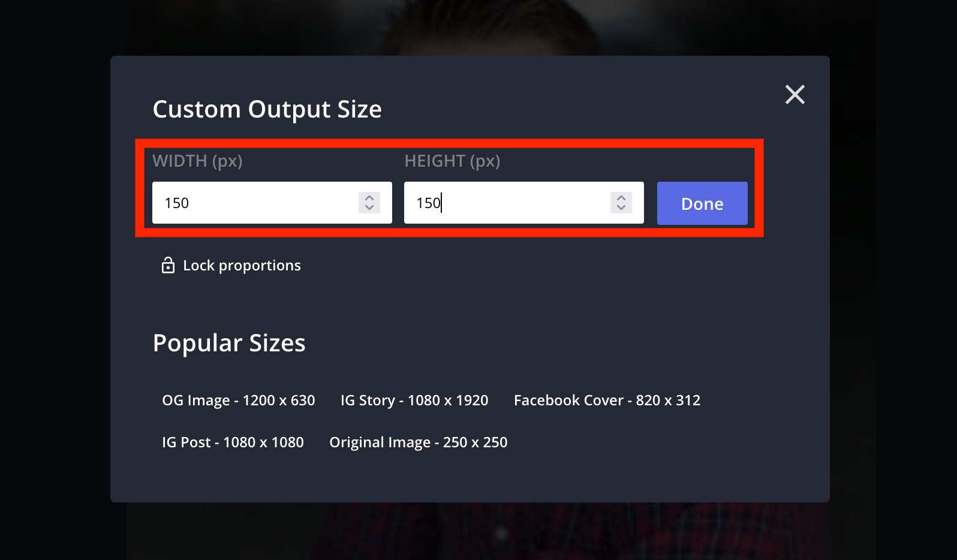The width and height of the screenshot is (957, 560).
Task: Increment height with the stepper up arrow
Action: tap(621, 197)
